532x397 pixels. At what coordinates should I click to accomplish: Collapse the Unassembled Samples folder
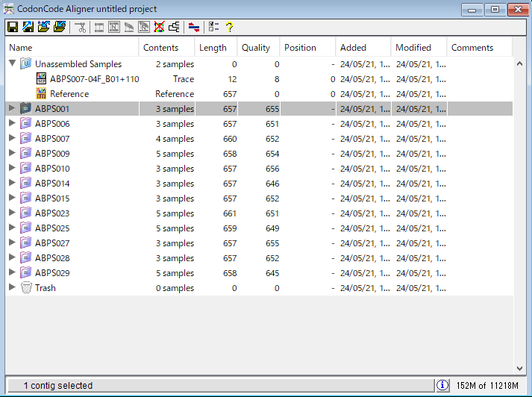(x=12, y=64)
